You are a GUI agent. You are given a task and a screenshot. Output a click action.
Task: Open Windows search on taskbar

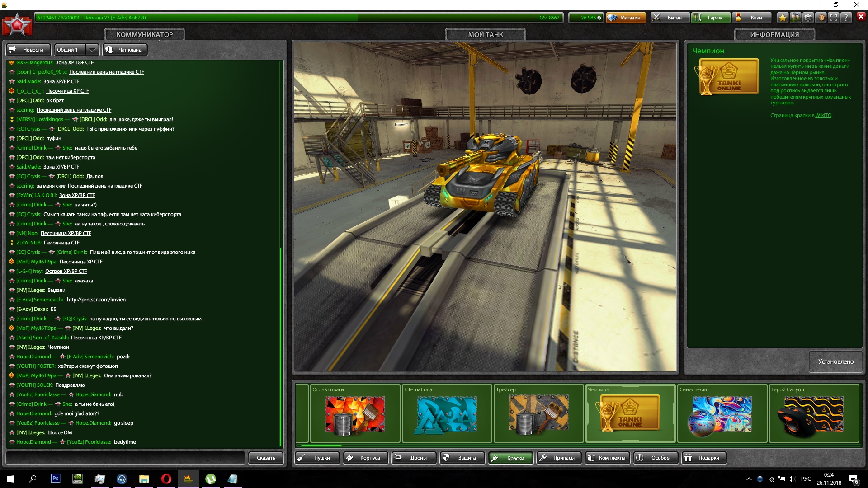click(33, 479)
